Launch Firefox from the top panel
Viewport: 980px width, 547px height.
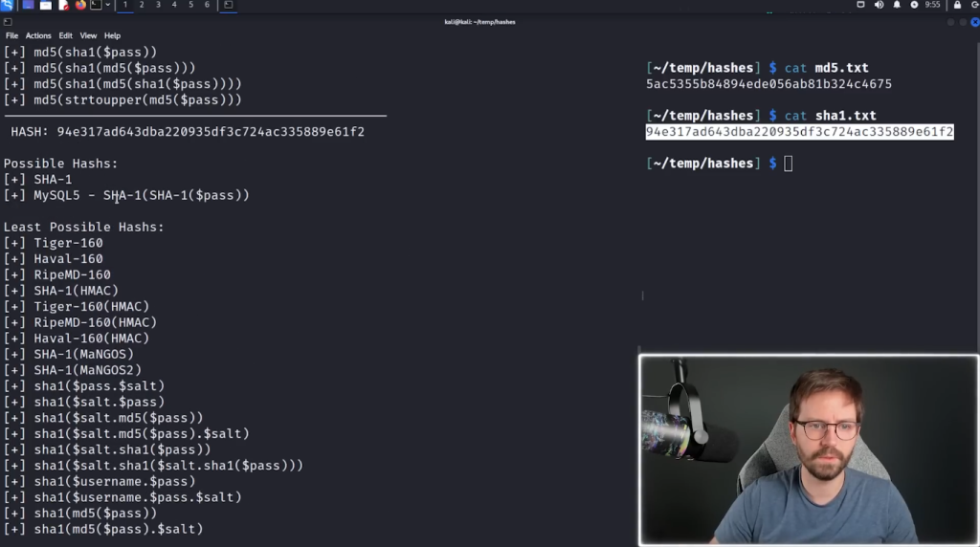[x=80, y=5]
